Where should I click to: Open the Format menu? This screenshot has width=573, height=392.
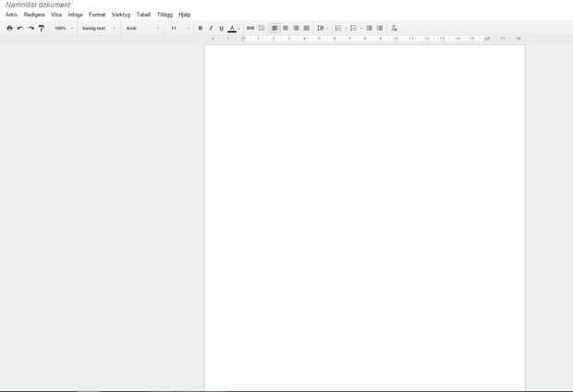coord(97,15)
